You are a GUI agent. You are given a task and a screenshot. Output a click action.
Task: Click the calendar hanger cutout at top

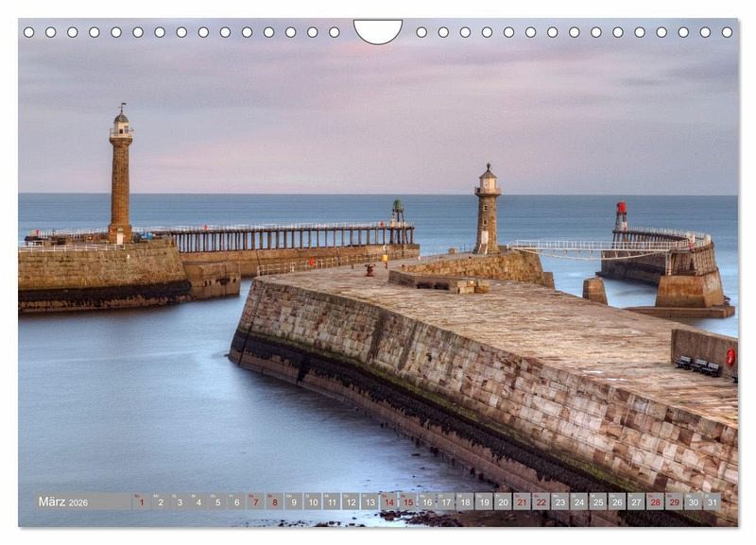pos(378,30)
